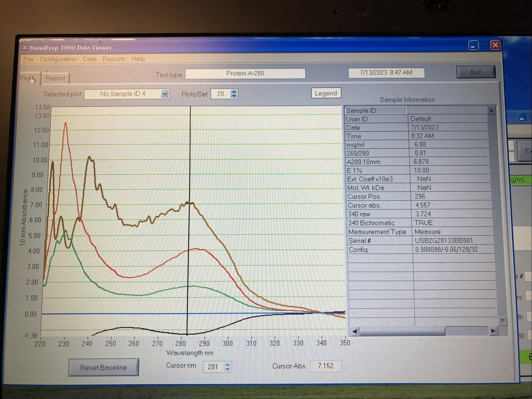Click the User ID value Default

pos(420,119)
